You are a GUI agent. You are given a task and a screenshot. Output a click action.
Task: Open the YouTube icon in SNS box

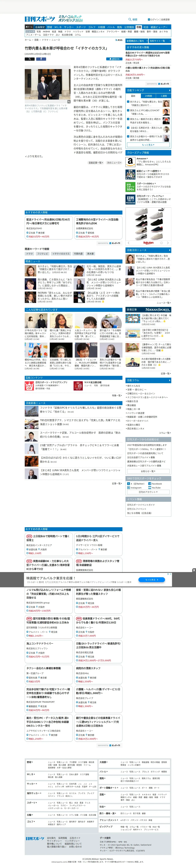click(x=150, y=488)
